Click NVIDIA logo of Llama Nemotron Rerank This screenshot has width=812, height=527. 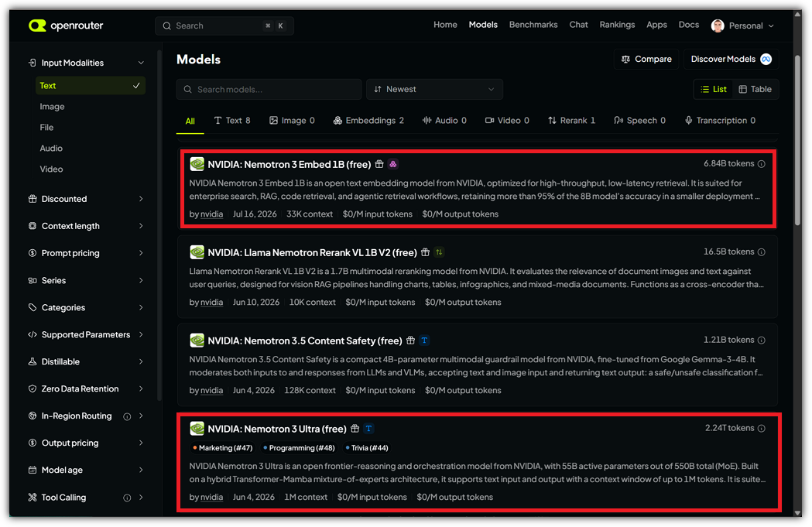197,252
